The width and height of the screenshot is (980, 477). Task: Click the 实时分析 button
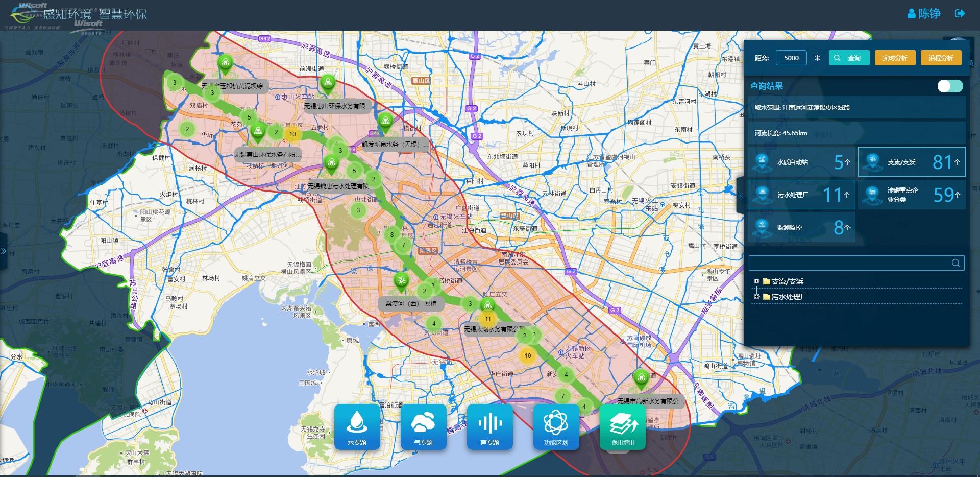pyautogui.click(x=895, y=58)
